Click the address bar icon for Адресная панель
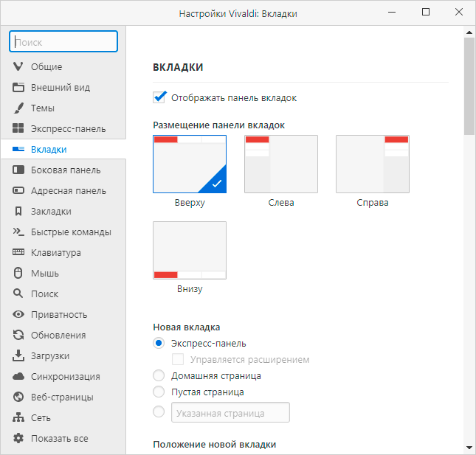476x455 pixels. point(18,190)
